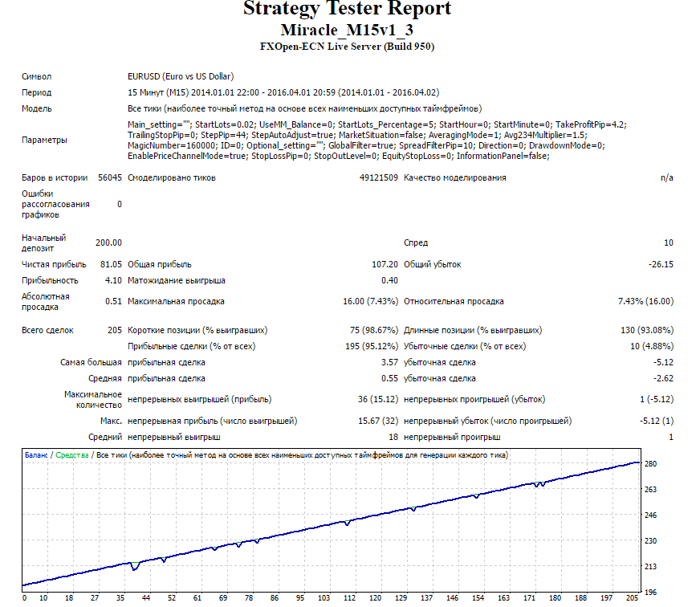Click the Спред label
The height and width of the screenshot is (607, 700).
coord(416,242)
